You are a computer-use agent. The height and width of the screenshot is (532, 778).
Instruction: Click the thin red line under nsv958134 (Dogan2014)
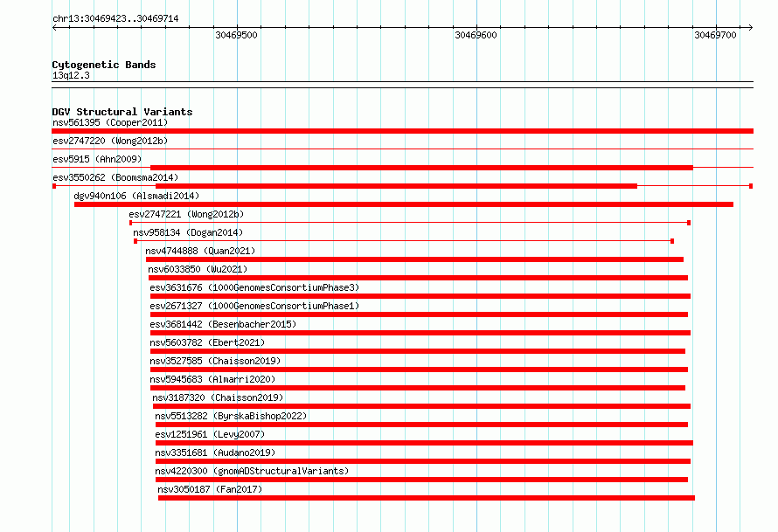coord(404,241)
